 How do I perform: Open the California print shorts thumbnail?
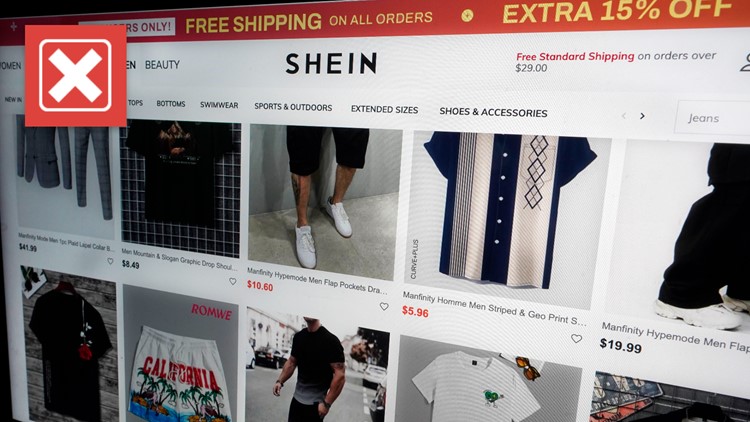click(x=181, y=355)
